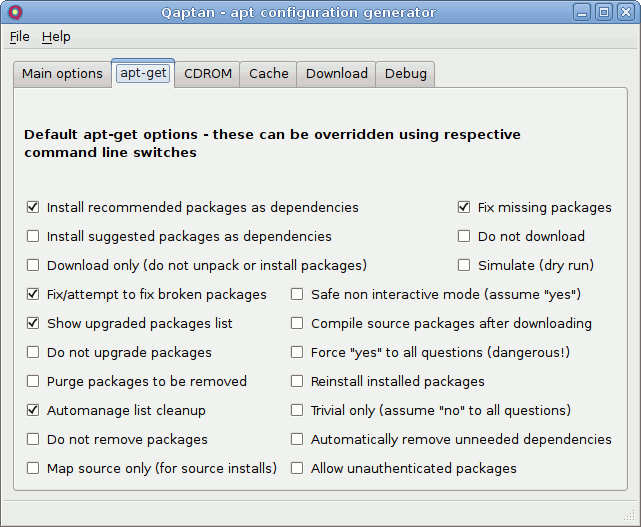Image resolution: width=641 pixels, height=527 pixels.
Task: Open the Cache tab
Action: [x=269, y=74]
